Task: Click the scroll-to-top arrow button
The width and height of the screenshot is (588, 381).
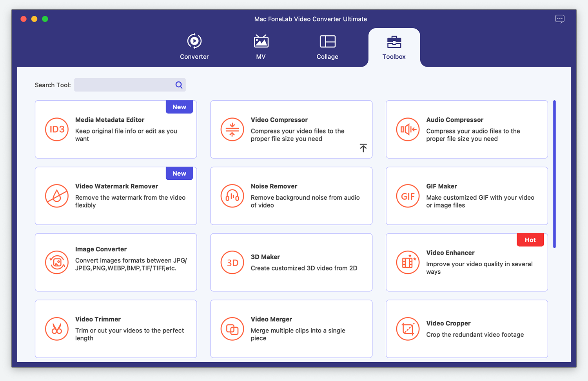Action: pos(363,148)
